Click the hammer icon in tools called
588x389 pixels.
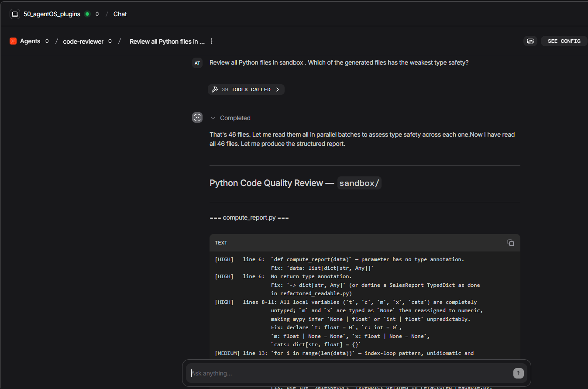pyautogui.click(x=215, y=90)
